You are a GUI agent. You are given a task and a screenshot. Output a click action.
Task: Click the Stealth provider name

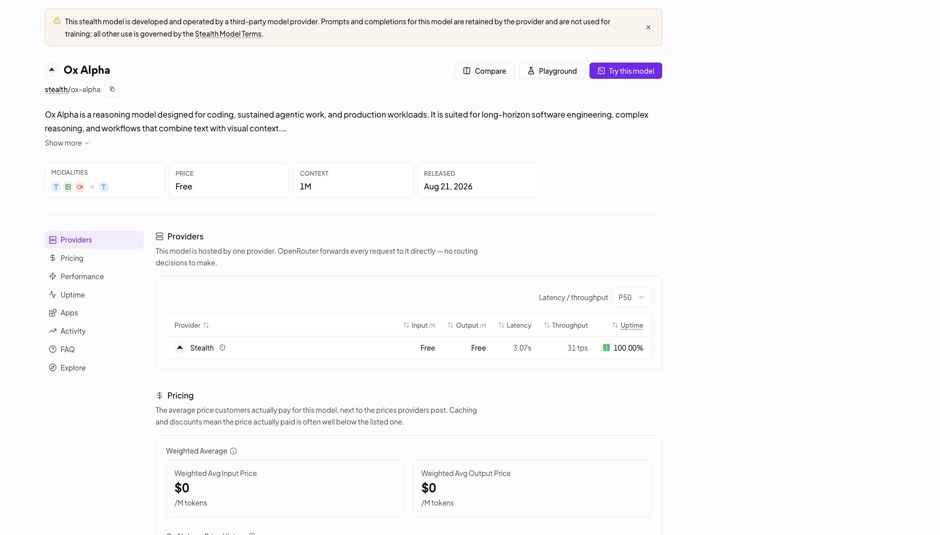(x=202, y=348)
